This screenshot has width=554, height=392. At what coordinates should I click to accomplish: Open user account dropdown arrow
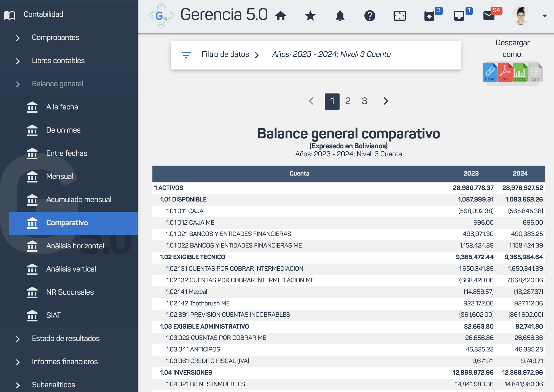(x=544, y=16)
